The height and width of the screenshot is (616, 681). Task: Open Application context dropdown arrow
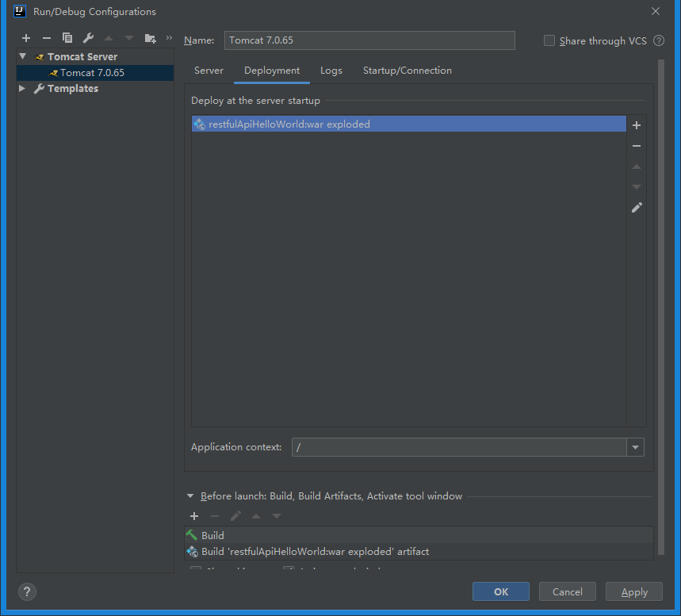pos(635,447)
